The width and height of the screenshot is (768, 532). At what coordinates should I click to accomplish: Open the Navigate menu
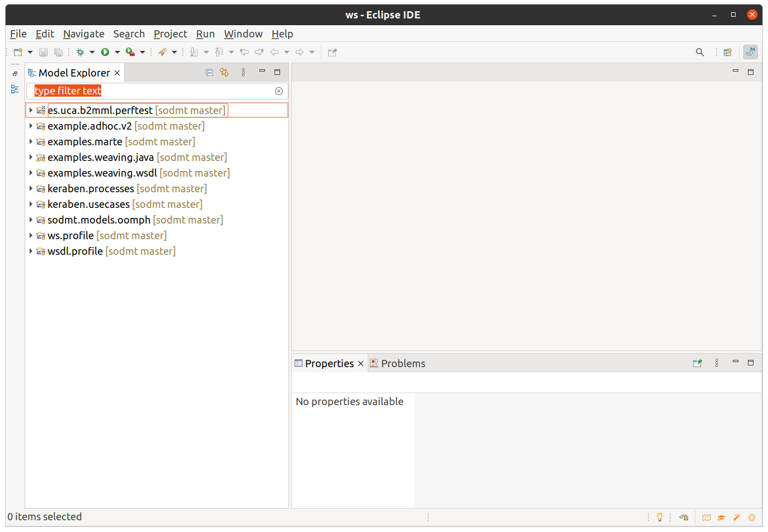click(x=84, y=34)
